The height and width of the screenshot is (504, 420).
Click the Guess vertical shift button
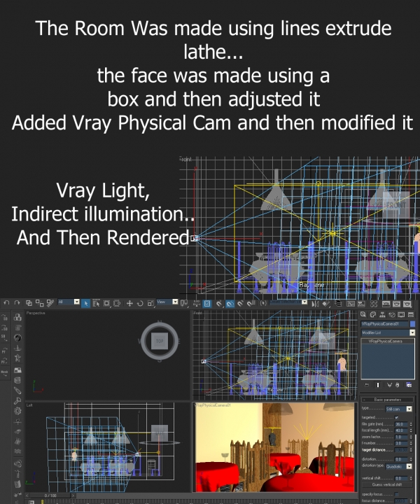click(x=388, y=484)
